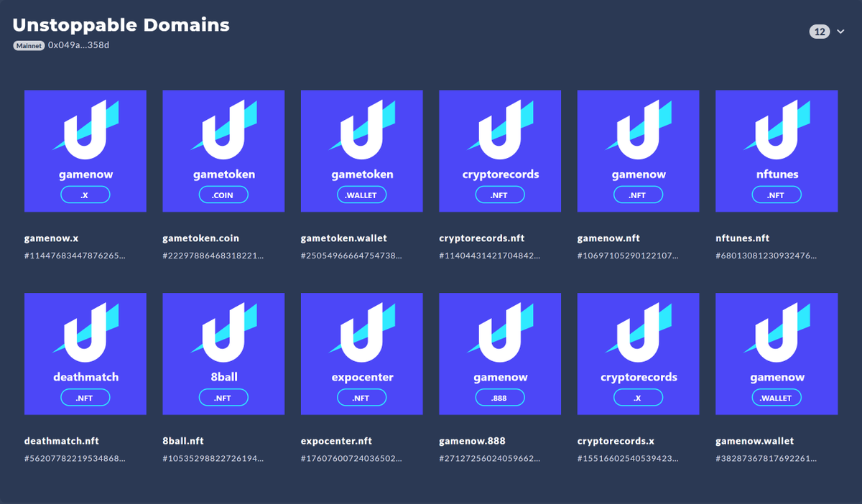
Task: Click the Unstoppable Domains heading
Action: click(x=121, y=24)
